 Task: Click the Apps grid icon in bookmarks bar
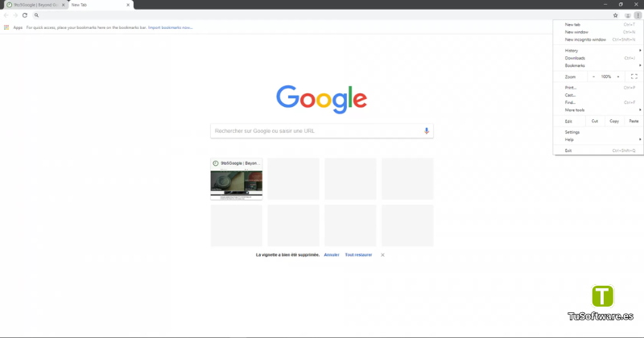pos(6,27)
